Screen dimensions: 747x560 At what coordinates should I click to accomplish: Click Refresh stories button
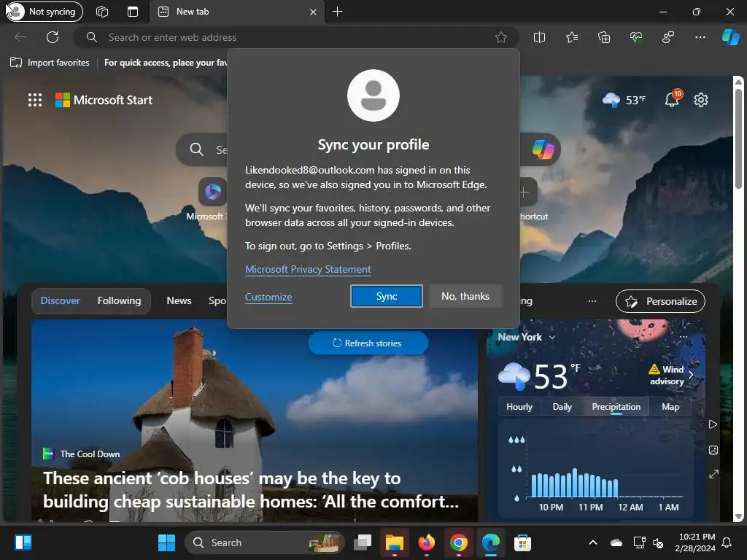368,343
